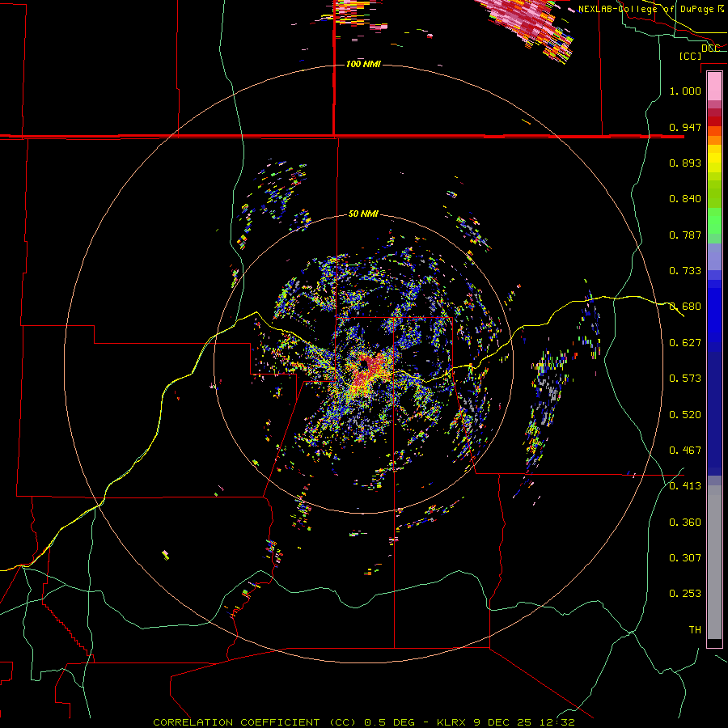Click the 0.733 scale label

(x=685, y=271)
